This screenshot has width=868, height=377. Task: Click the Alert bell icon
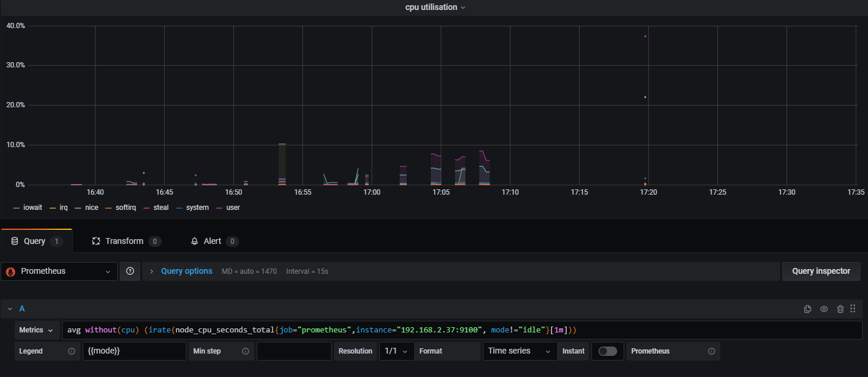click(195, 241)
